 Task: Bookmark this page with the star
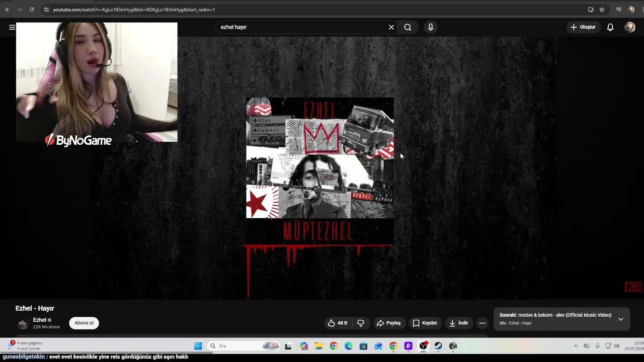pos(602,10)
